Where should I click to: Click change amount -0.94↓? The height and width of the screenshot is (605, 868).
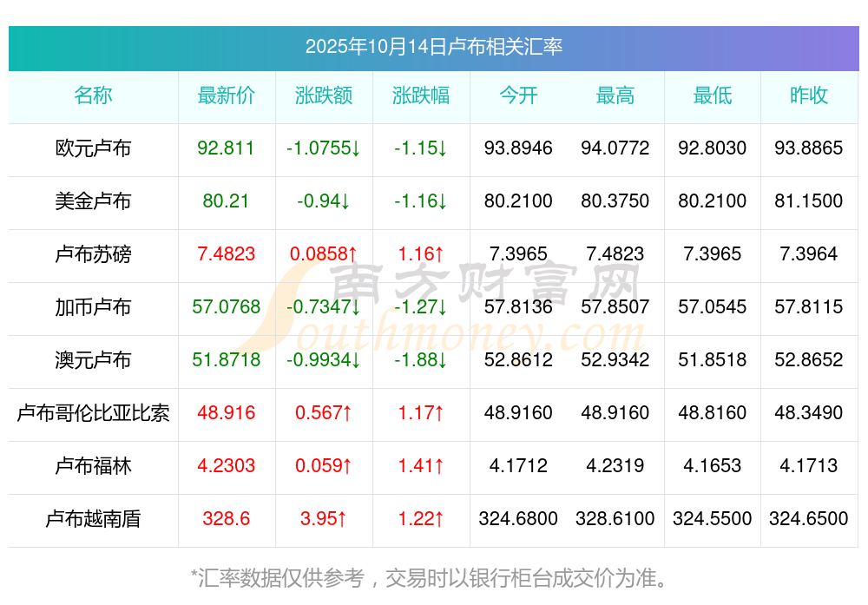[x=323, y=201]
